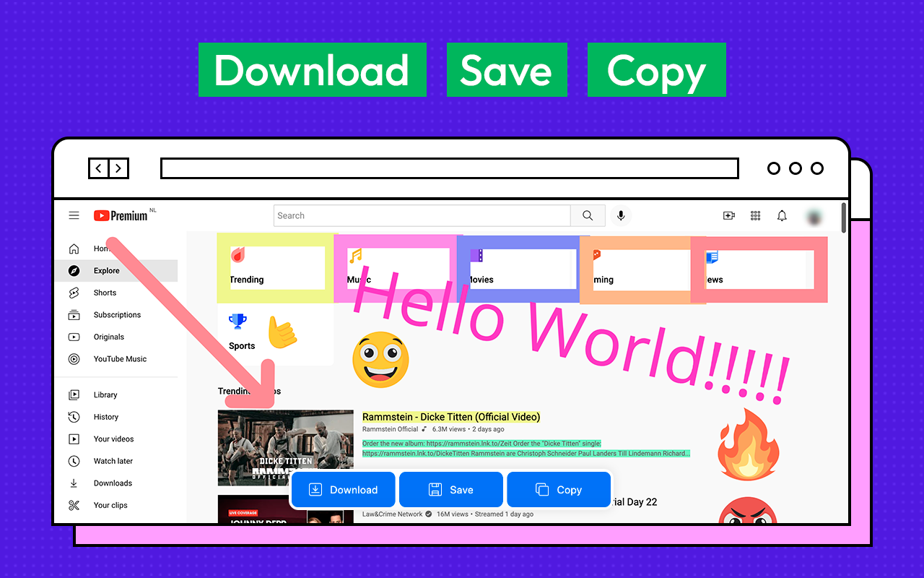Open the Music category card
This screenshot has height=578, width=924.
396,268
